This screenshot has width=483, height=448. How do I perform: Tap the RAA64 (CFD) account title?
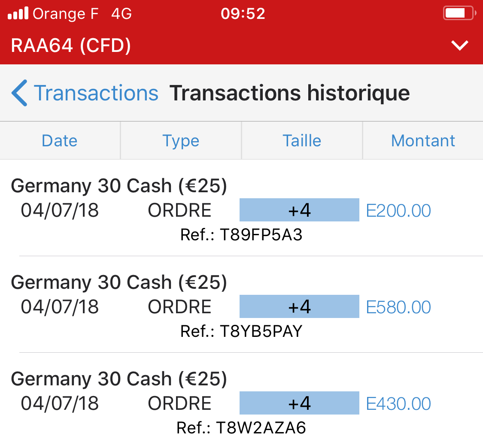71,45
